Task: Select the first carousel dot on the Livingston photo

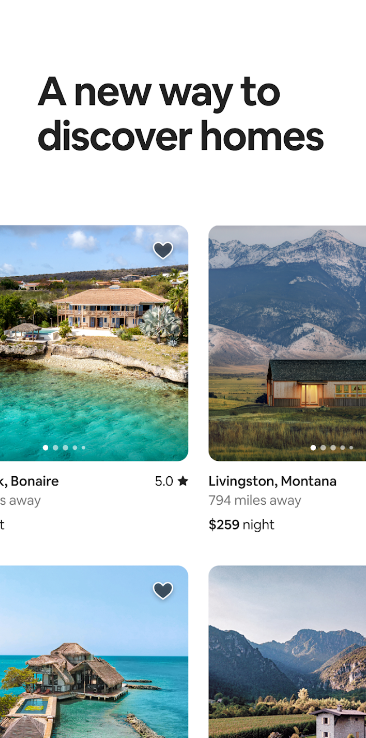Action: coord(313,448)
